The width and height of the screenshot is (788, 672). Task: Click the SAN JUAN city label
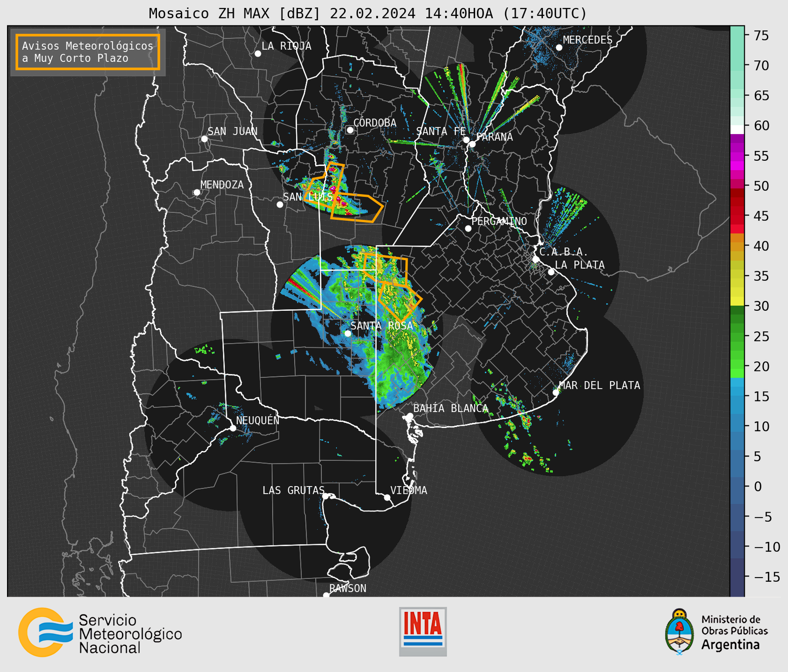pos(232,131)
